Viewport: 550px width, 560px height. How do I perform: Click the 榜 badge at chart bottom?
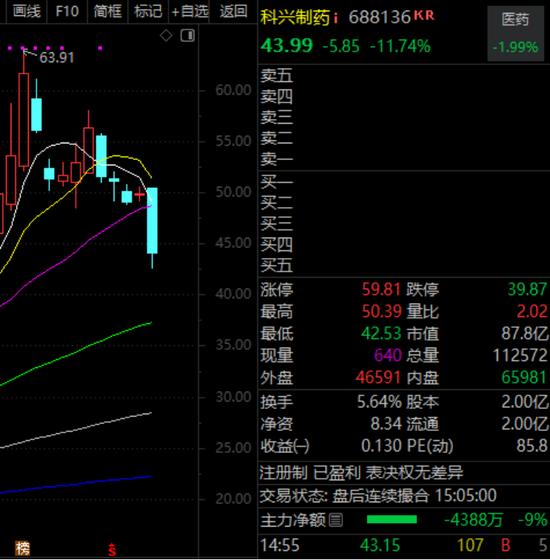(22, 549)
